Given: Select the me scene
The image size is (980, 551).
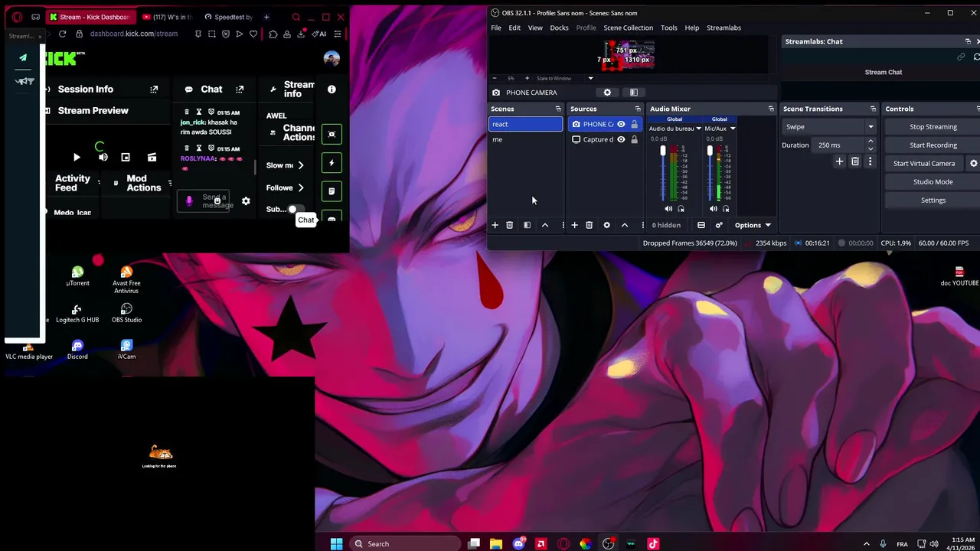Looking at the screenshot, I should pos(525,139).
